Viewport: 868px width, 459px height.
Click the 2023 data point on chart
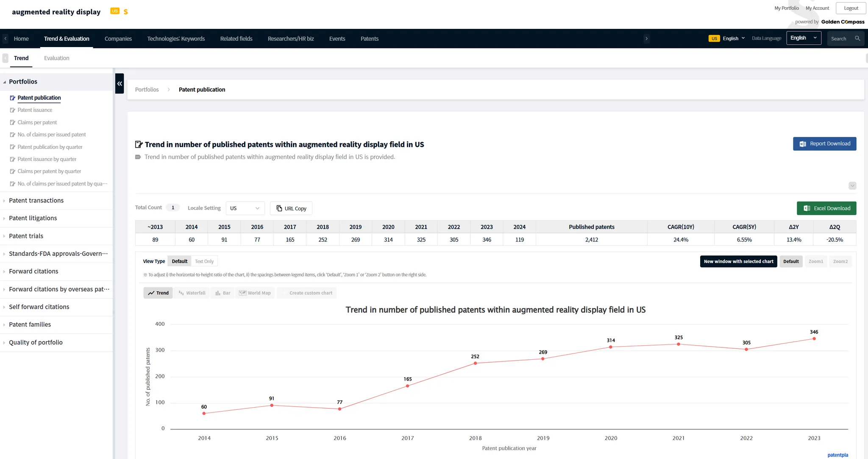[x=814, y=339]
